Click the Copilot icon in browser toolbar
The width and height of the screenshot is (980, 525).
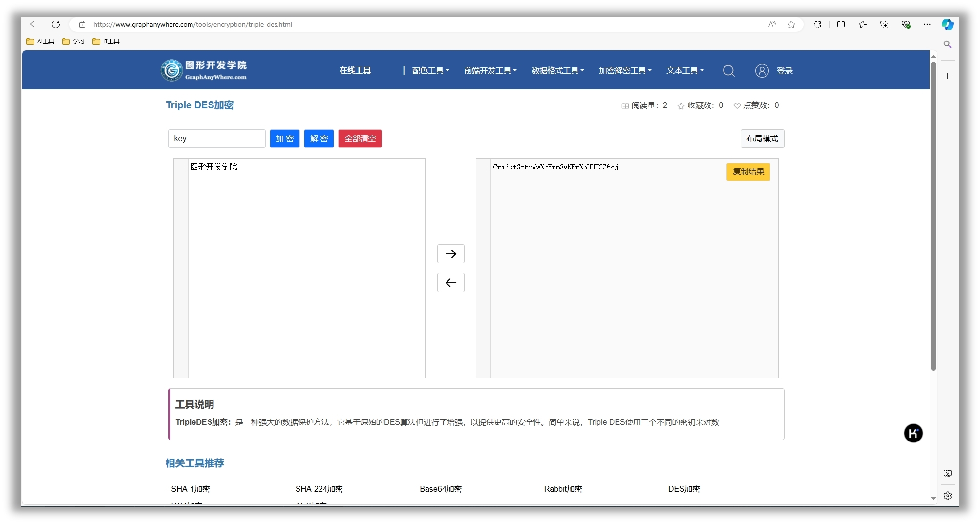[x=948, y=24]
